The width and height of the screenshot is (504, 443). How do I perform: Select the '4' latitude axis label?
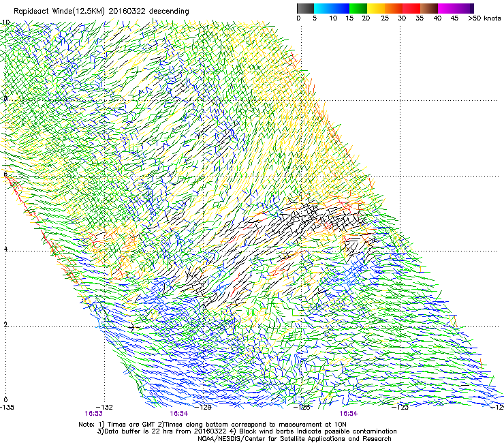pos(5,249)
